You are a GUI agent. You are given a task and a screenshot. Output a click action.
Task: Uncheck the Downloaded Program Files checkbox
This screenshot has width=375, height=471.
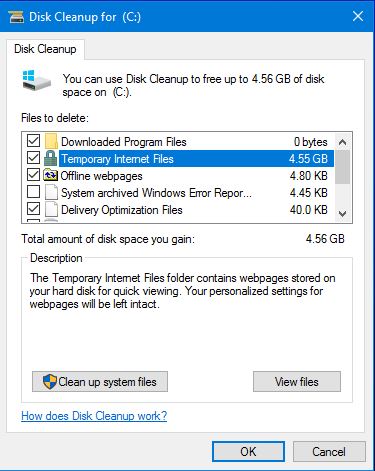(x=33, y=141)
